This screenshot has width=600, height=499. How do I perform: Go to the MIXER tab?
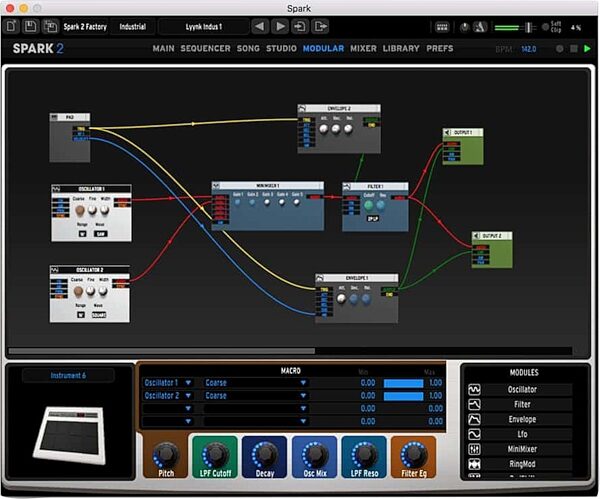(363, 49)
